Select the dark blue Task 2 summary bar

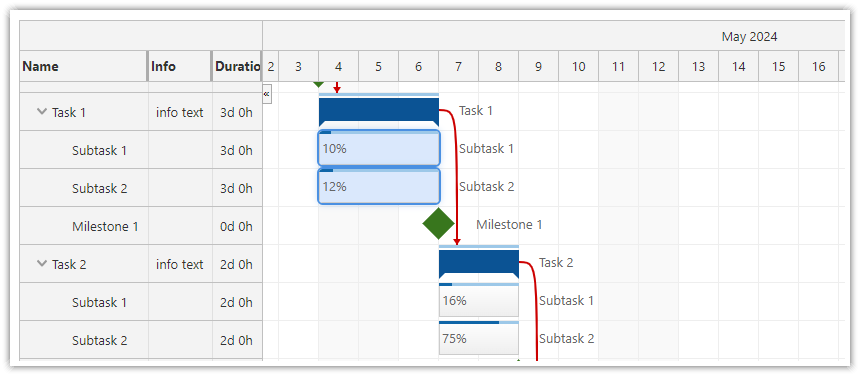click(x=479, y=263)
